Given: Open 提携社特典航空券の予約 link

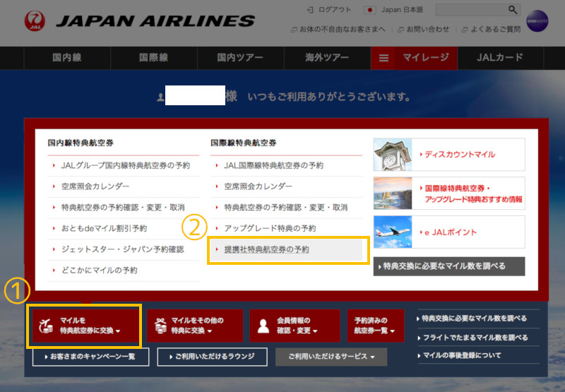Looking at the screenshot, I should [267, 249].
